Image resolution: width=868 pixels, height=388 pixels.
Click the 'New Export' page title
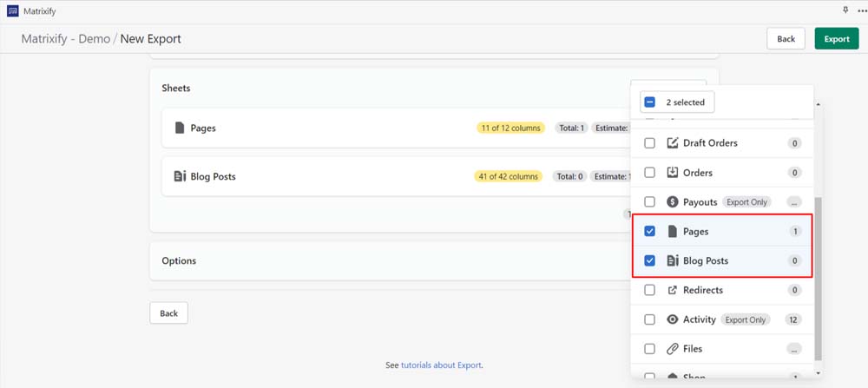(x=150, y=39)
